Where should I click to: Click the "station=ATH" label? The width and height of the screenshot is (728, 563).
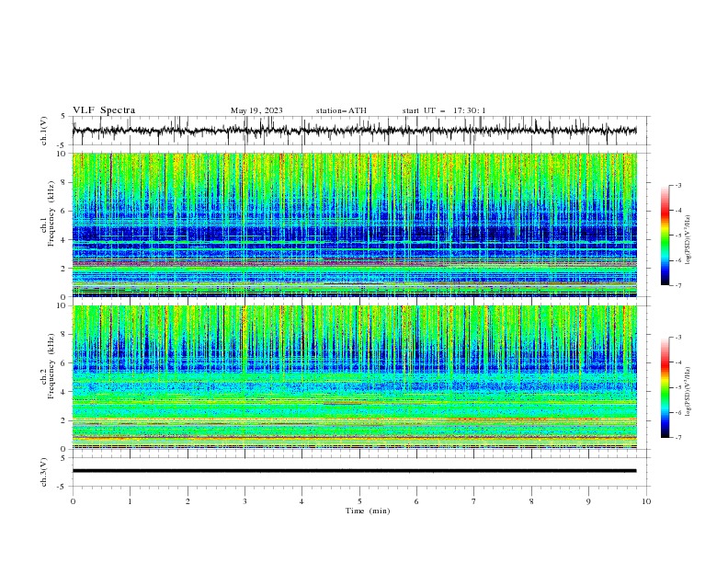[341, 110]
